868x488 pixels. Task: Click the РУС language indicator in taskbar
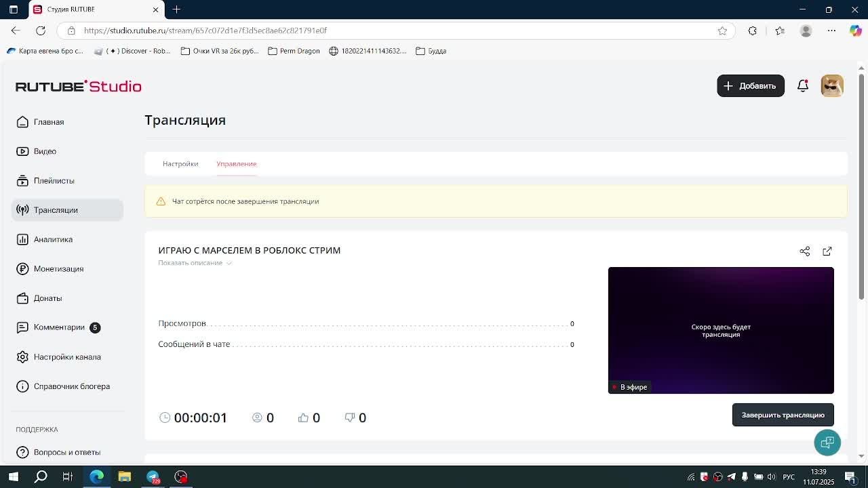point(789,477)
